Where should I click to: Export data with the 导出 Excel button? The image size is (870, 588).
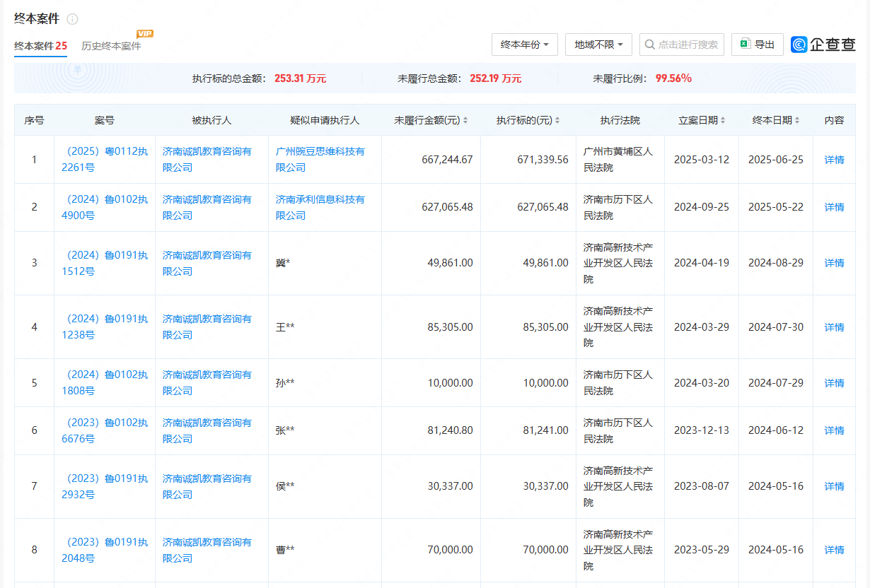pos(757,45)
